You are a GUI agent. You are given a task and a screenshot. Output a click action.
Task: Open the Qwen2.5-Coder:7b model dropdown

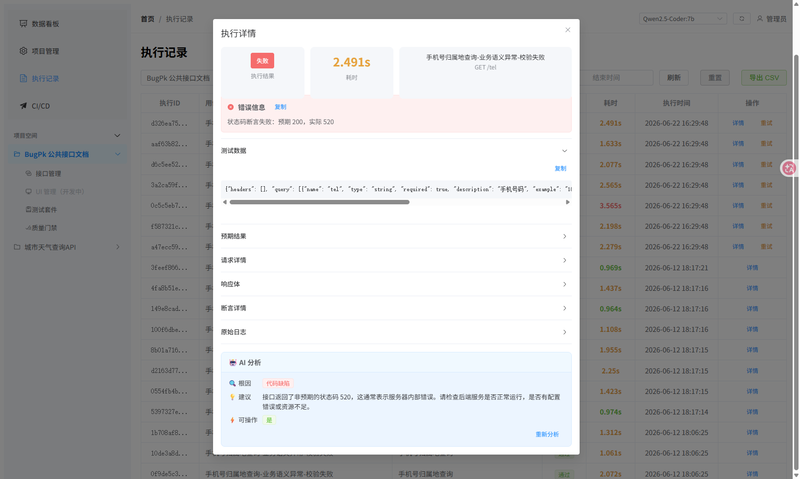coord(683,19)
